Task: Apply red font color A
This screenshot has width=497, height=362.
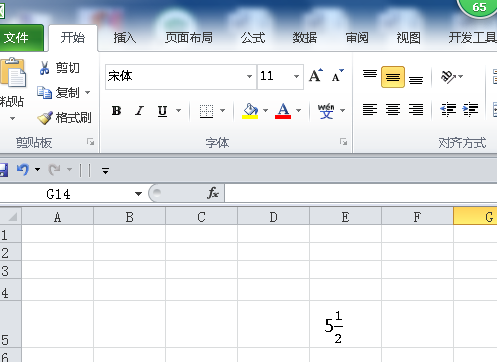Action: 283,111
